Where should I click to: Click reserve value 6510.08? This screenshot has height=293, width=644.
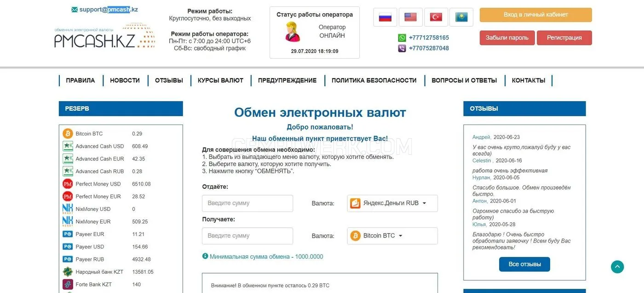click(141, 184)
